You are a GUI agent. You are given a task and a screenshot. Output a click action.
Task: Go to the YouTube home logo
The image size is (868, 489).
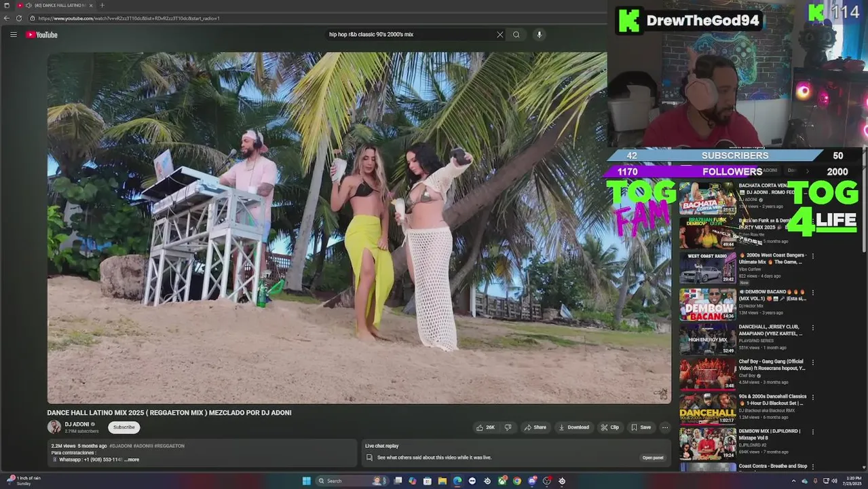pyautogui.click(x=41, y=35)
